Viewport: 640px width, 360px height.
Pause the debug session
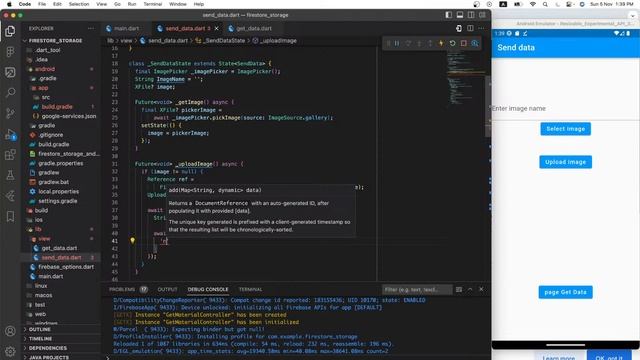point(397,43)
